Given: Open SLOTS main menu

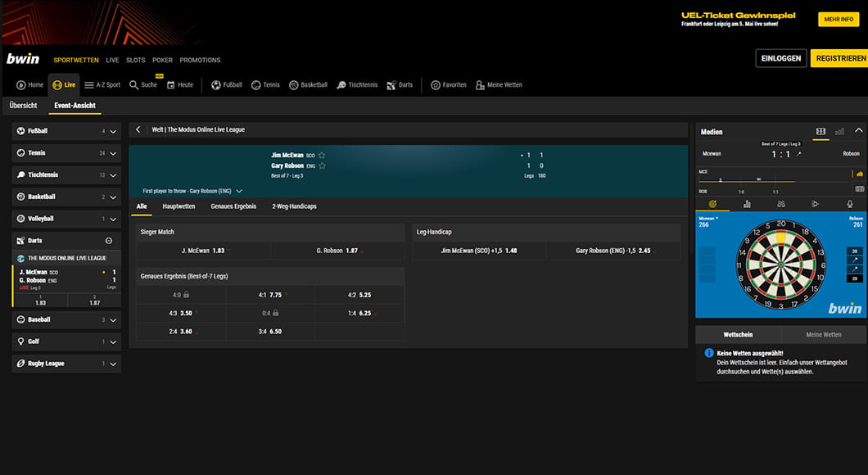Looking at the screenshot, I should coord(136,60).
